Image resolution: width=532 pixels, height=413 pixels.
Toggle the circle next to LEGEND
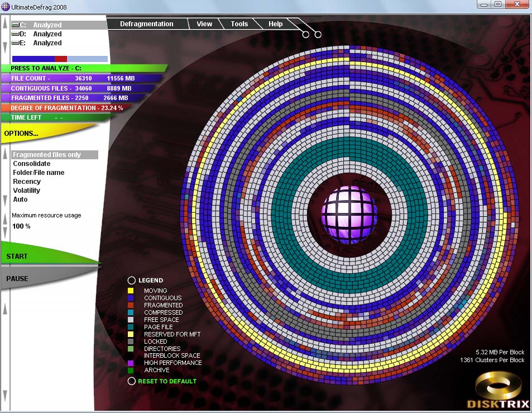[x=132, y=281]
